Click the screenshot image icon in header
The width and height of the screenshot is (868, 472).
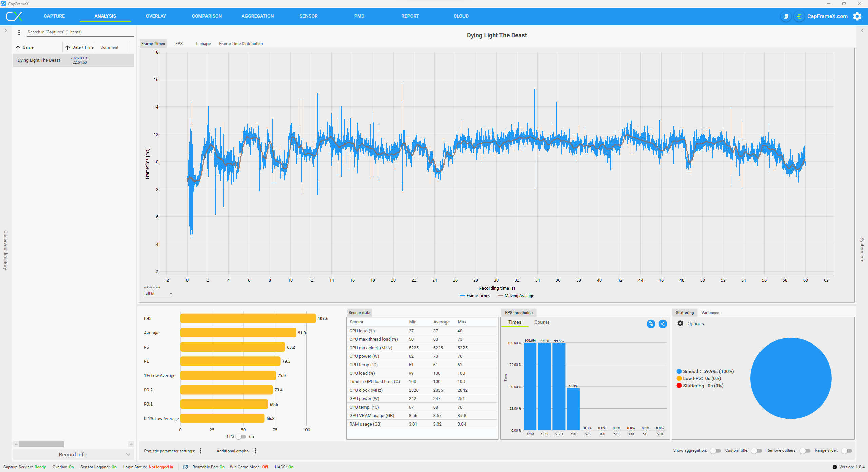[786, 16]
